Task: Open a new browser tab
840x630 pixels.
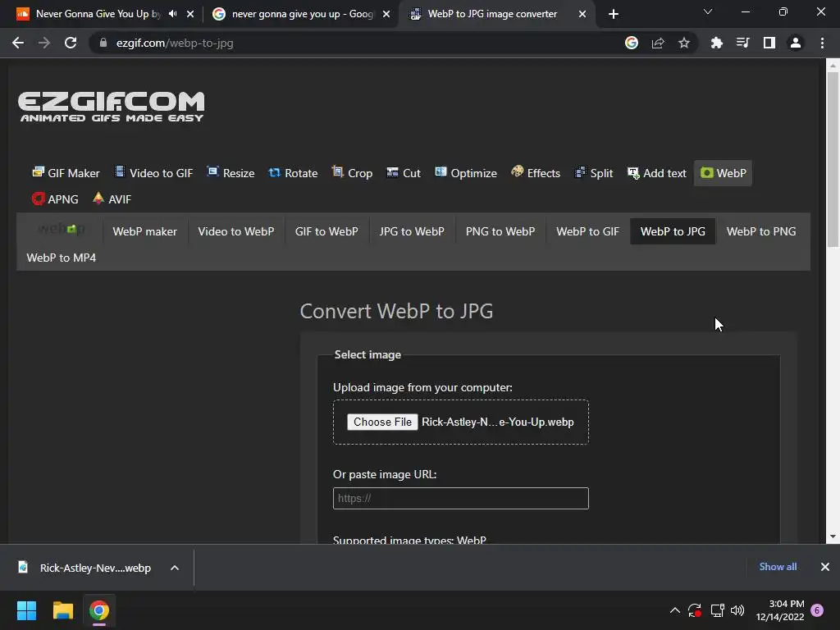Action: coord(614,14)
